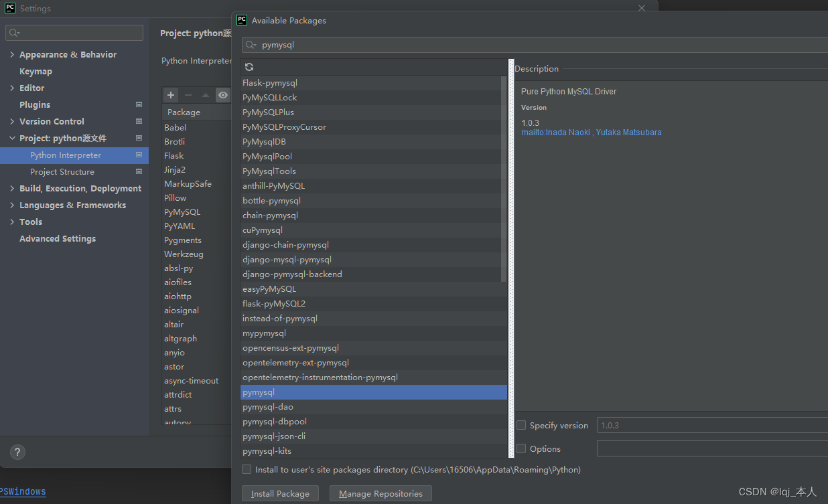Expand the Editor settings section
828x504 pixels.
[x=12, y=88]
